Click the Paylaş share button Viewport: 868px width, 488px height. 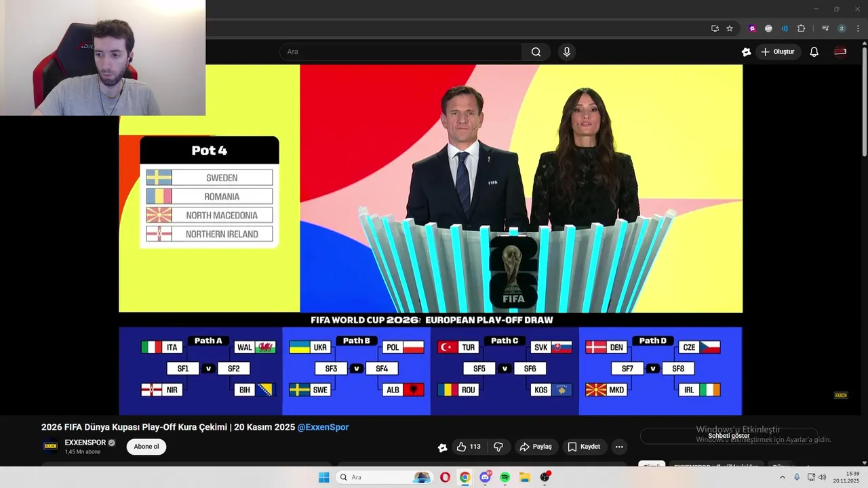pyautogui.click(x=536, y=447)
